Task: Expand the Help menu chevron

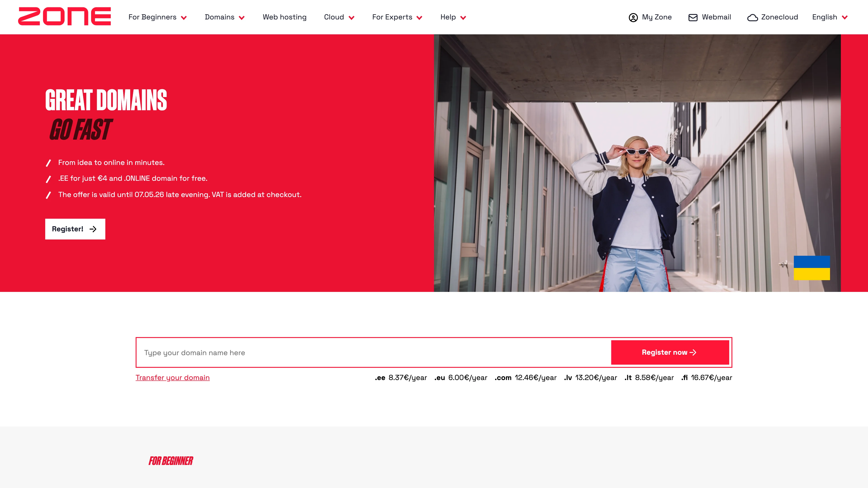Action: click(463, 18)
